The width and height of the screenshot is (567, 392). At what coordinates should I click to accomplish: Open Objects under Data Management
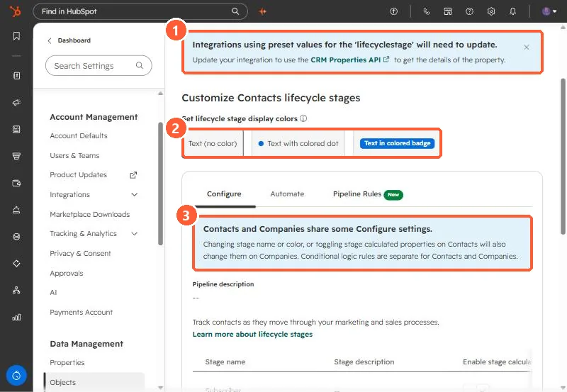(x=94, y=382)
